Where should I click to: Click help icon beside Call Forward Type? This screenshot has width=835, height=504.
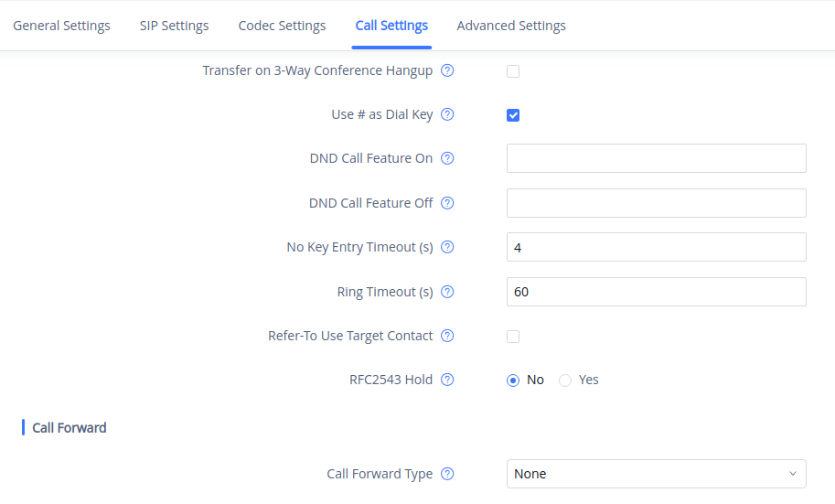pos(448,474)
